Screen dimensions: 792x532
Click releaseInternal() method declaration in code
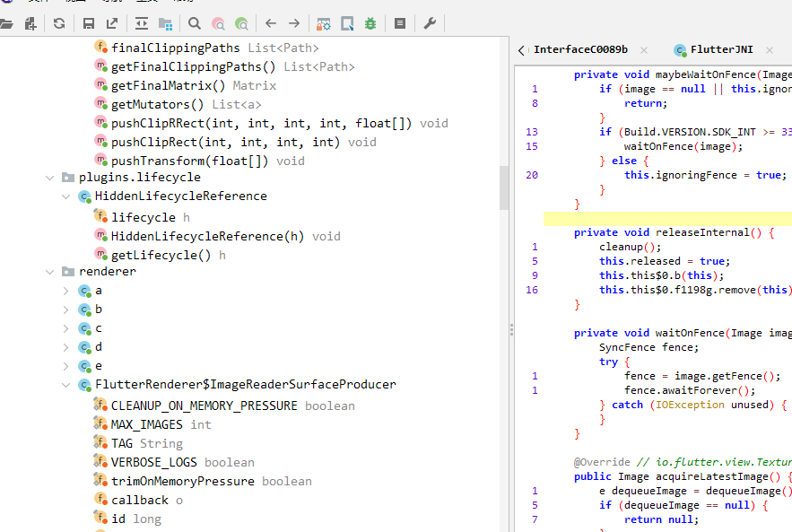click(674, 232)
